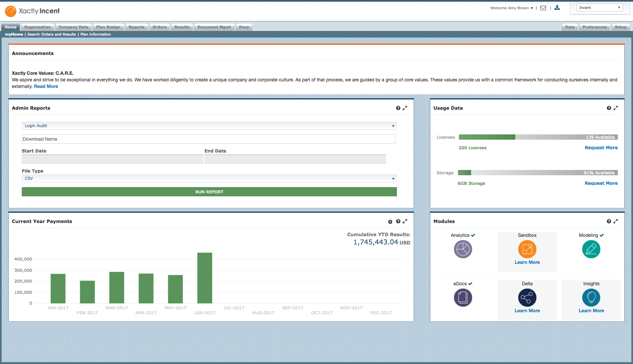Open the eDocs module icon

click(463, 297)
